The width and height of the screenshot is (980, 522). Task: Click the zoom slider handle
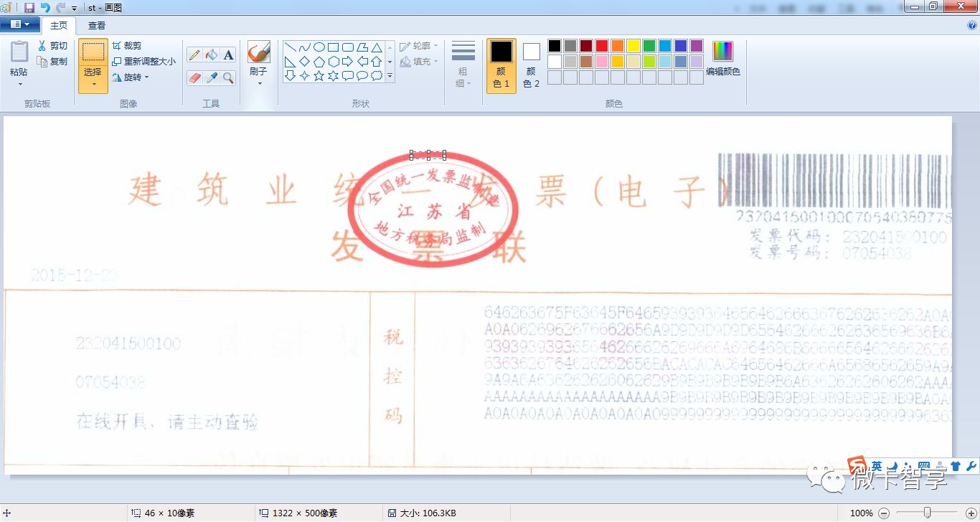[928, 513]
